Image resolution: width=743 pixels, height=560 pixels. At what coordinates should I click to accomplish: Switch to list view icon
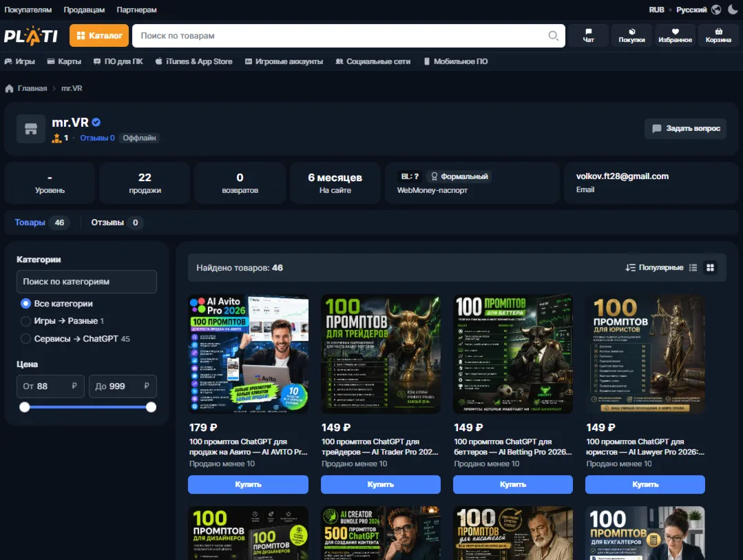(693, 267)
